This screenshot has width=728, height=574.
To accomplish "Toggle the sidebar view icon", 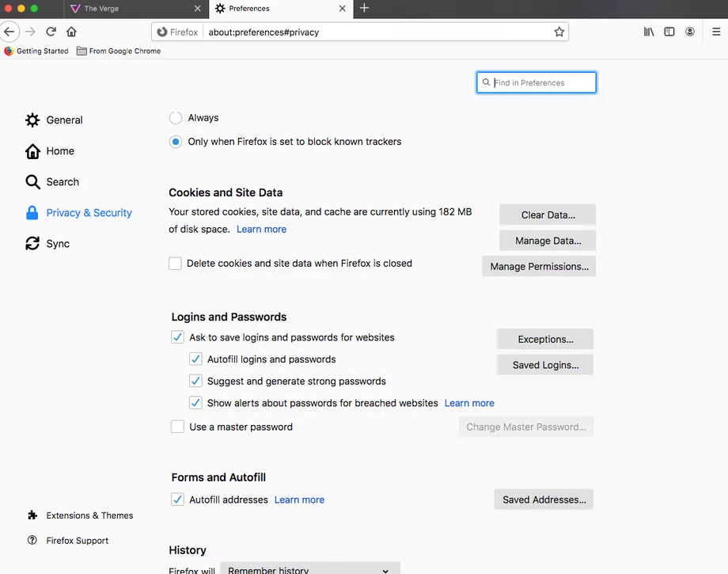I will tap(669, 32).
